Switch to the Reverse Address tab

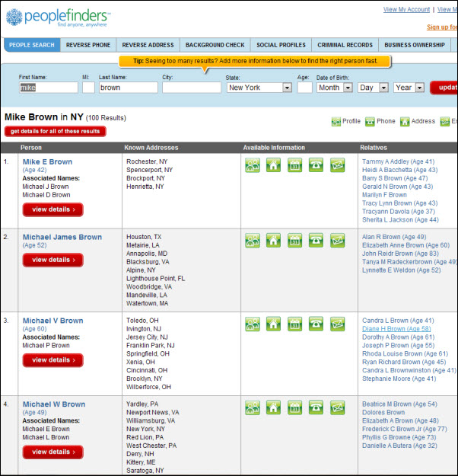pyautogui.click(x=148, y=45)
